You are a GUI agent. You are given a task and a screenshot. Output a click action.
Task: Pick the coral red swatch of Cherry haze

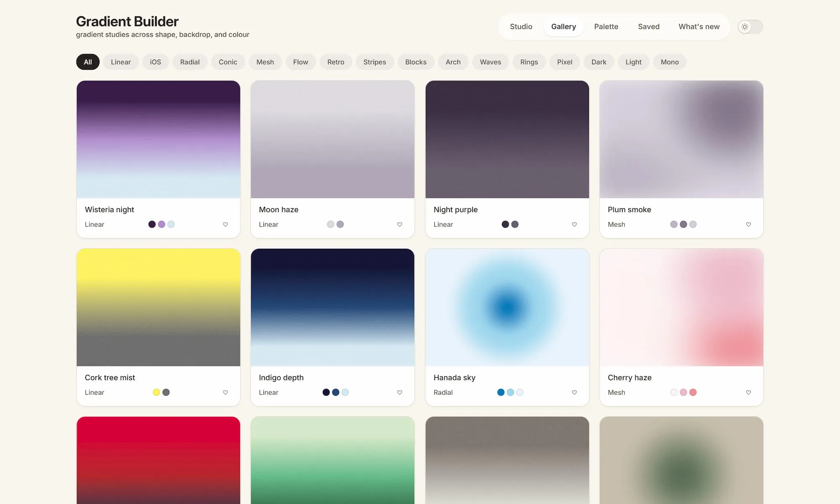693,392
